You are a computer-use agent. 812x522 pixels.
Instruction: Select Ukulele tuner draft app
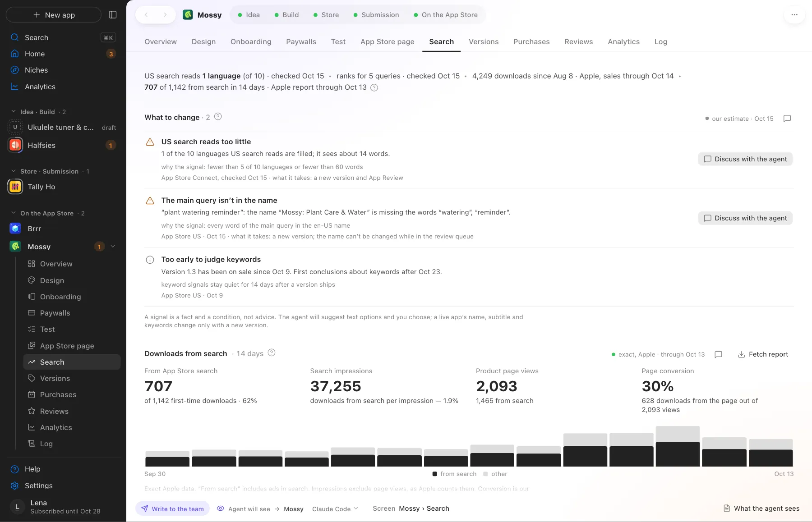tap(63, 128)
